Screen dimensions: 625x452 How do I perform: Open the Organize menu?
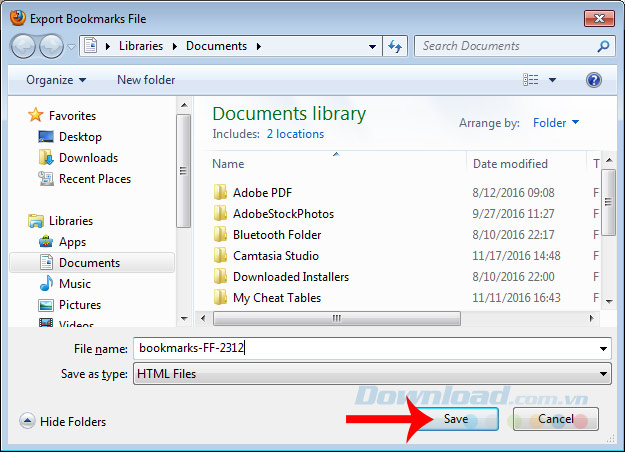tap(56, 80)
